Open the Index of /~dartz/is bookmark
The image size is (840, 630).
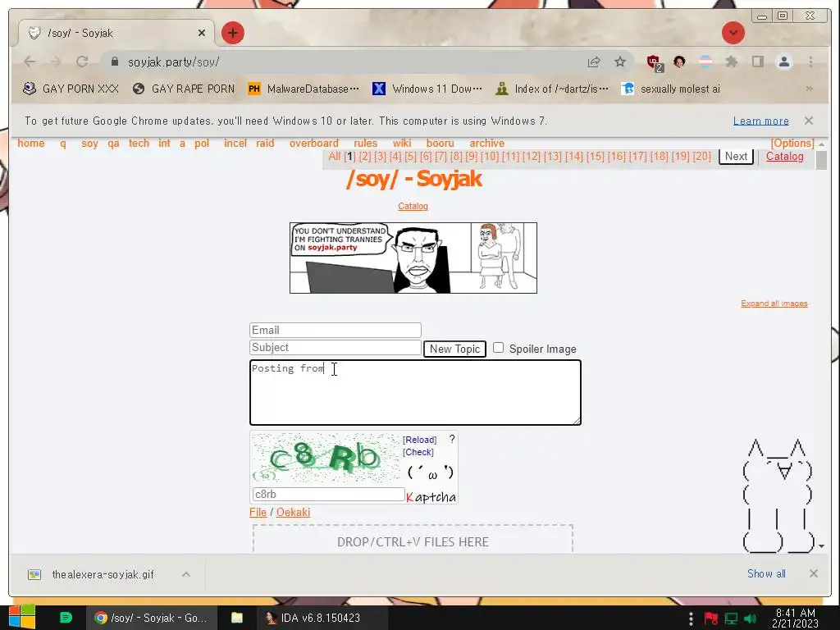click(552, 89)
